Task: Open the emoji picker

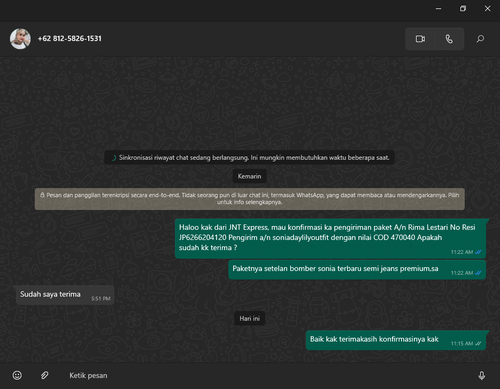Action: coord(17,375)
